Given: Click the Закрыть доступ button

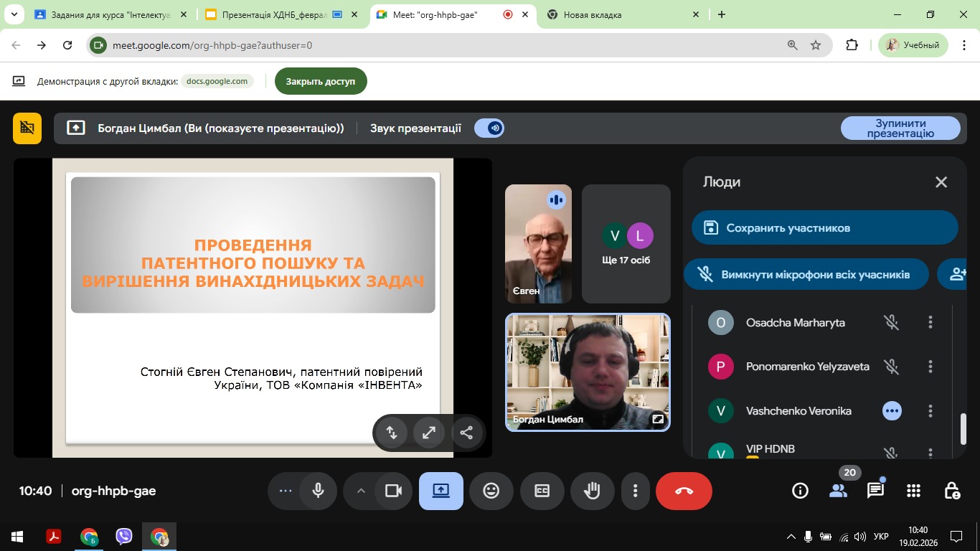Looking at the screenshot, I should pyautogui.click(x=320, y=81).
